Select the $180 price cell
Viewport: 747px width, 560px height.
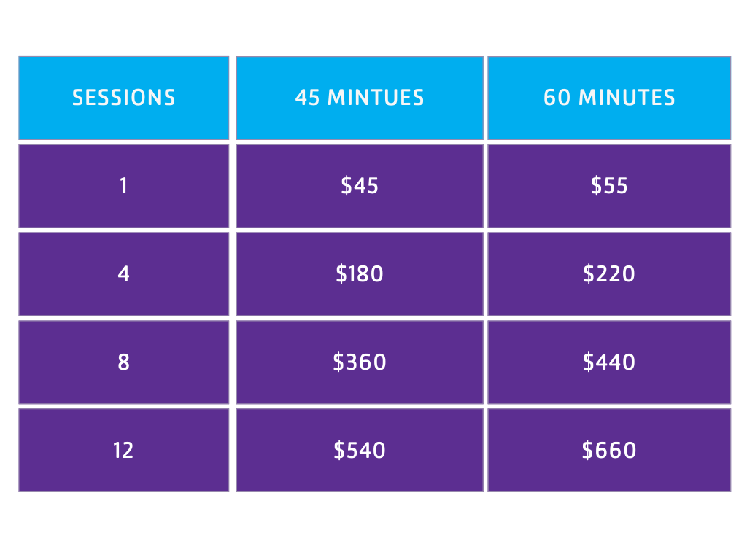(360, 274)
